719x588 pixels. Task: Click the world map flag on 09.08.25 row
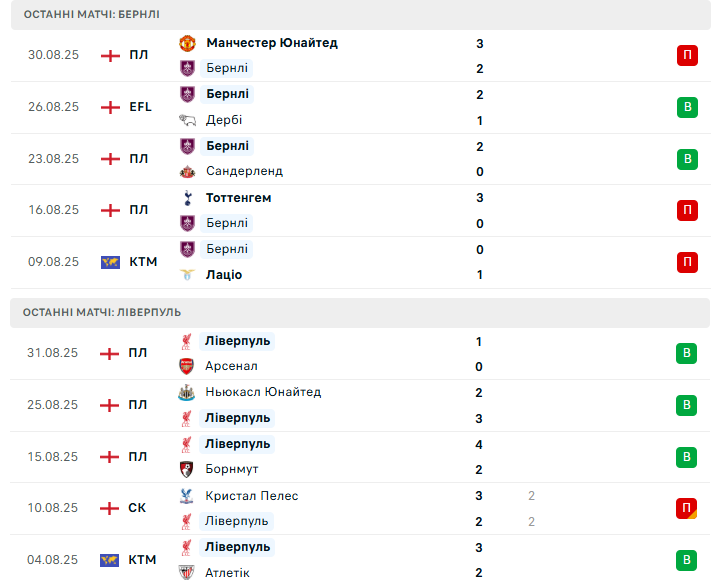(x=110, y=262)
